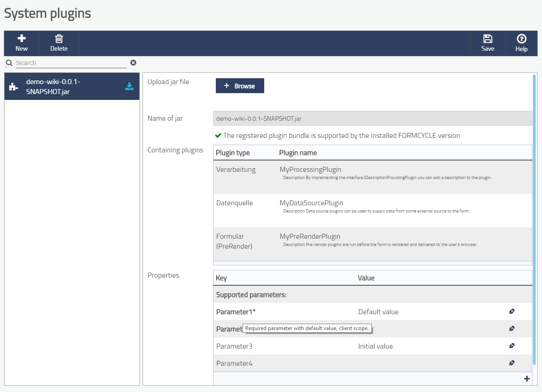Select the MyPreRenderPlugin row
The height and width of the screenshot is (392, 542).
372,240
